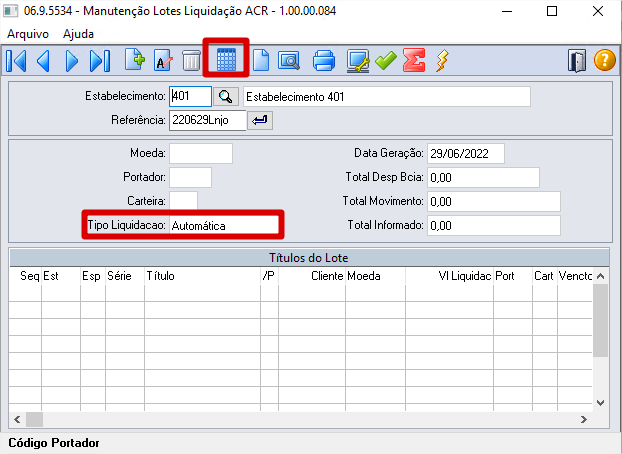Screen dimensions: 622x454
Task: Click the Títulos do Lote header
Action: [309, 258]
